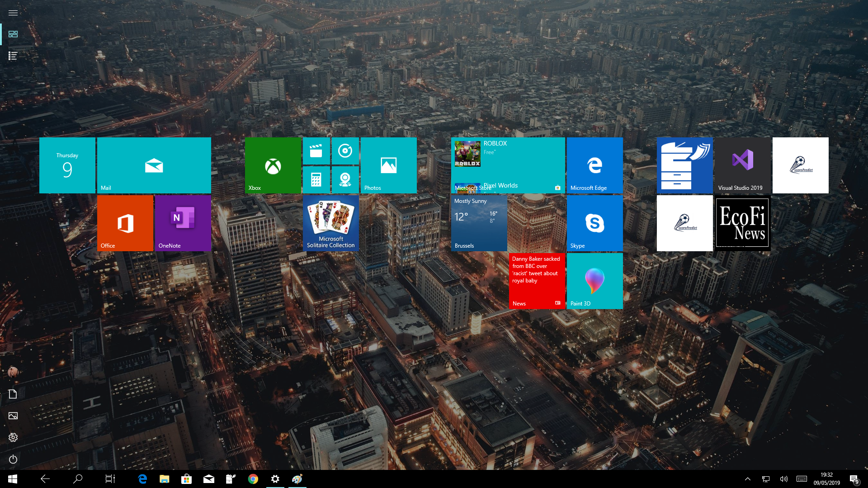Open File Explorer from the taskbar
Screen dimensions: 868x488
point(165,479)
